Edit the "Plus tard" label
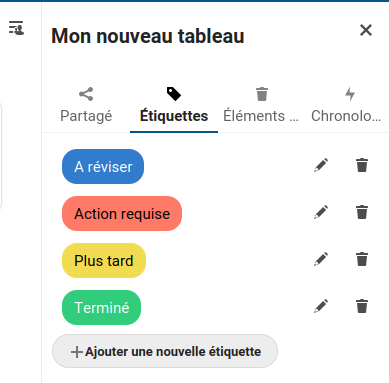Screen dimensions: 389x383 pos(321,259)
